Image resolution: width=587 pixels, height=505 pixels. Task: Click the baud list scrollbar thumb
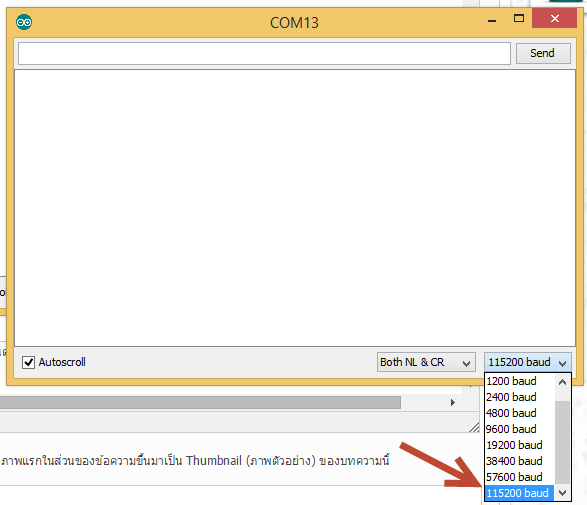coord(562,442)
